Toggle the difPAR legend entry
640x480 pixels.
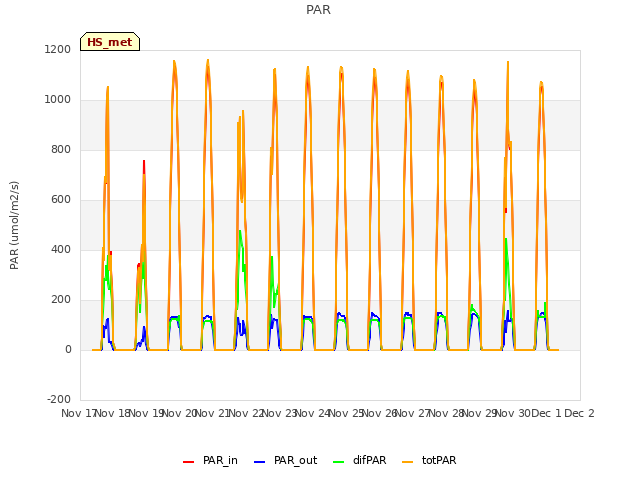pos(360,460)
